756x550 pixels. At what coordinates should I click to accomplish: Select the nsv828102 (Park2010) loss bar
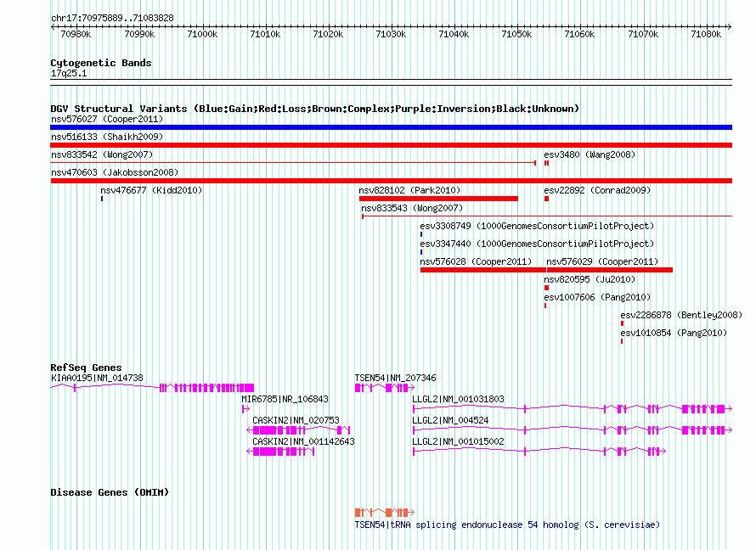(438, 199)
